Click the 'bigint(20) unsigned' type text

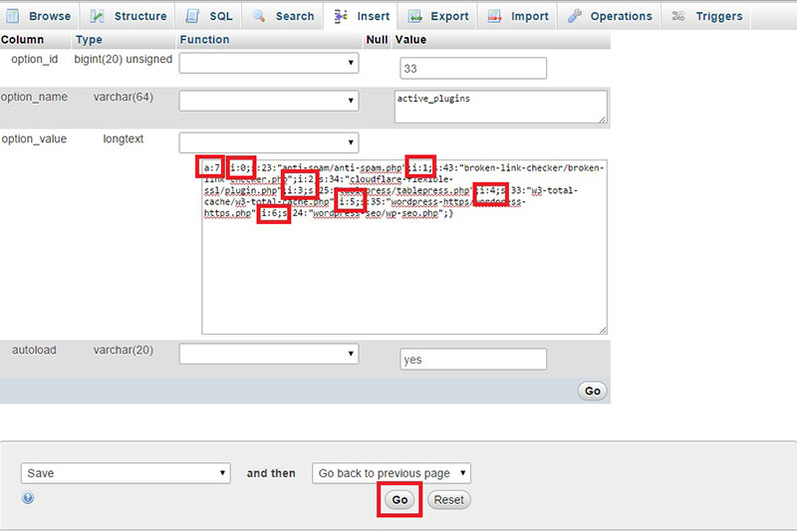123,59
